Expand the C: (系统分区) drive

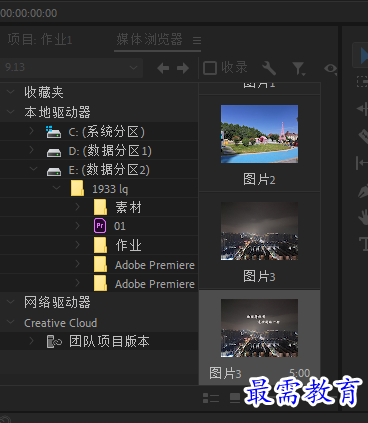(x=31, y=131)
